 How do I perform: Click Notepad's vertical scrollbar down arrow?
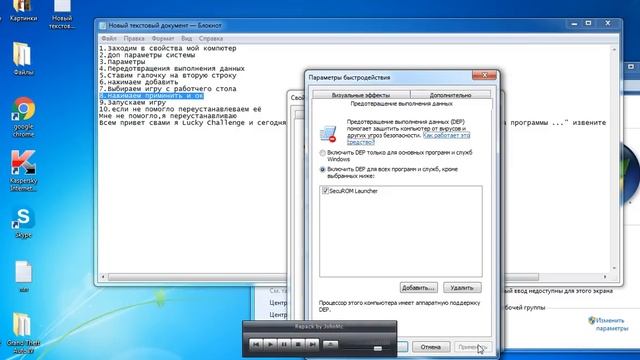(614, 268)
